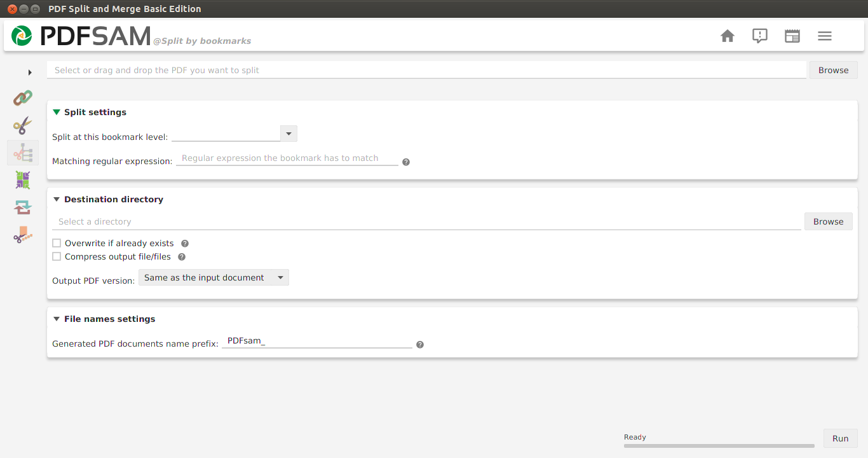Click 'Matching regular expression:' label
The width and height of the screenshot is (868, 458).
pos(112,161)
